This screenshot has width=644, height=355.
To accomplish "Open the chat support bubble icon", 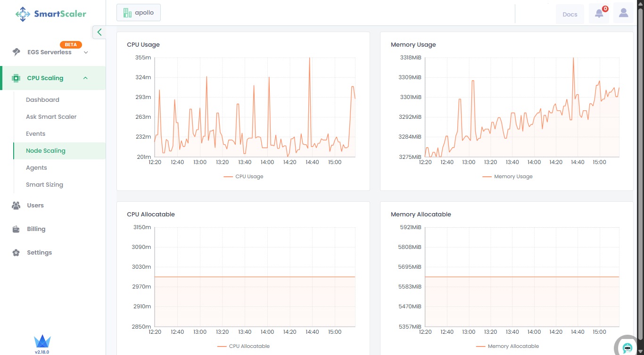I will tap(627, 348).
